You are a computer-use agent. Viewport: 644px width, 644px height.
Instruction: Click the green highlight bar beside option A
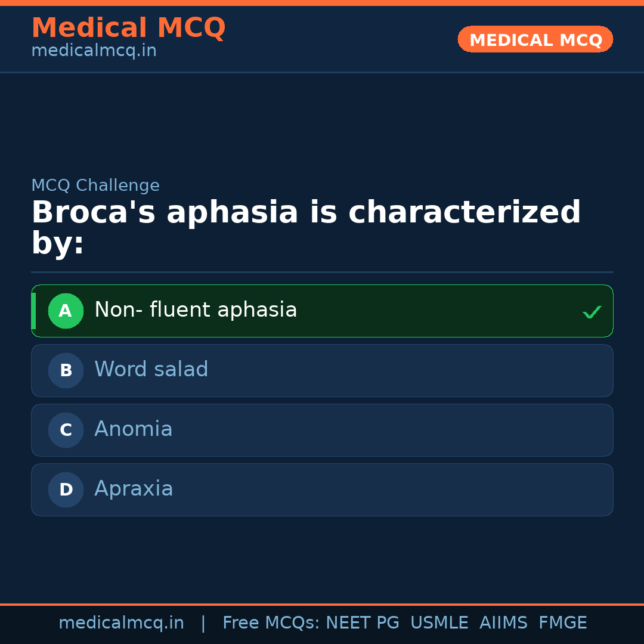coord(34,311)
